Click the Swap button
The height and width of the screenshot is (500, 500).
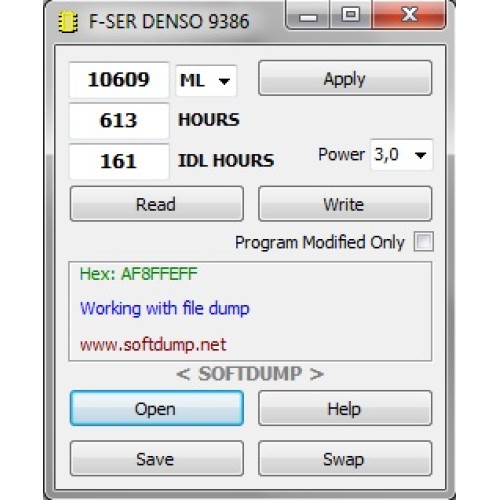click(x=345, y=459)
